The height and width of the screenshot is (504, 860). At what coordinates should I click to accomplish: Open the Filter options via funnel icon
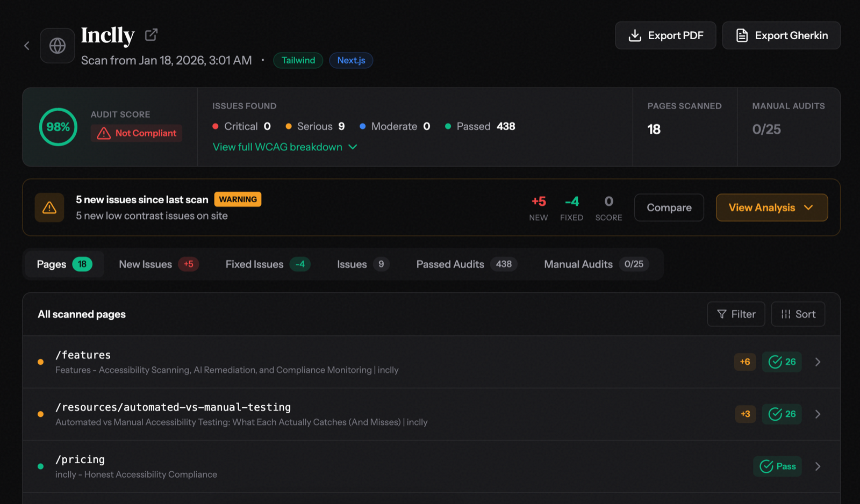click(722, 314)
